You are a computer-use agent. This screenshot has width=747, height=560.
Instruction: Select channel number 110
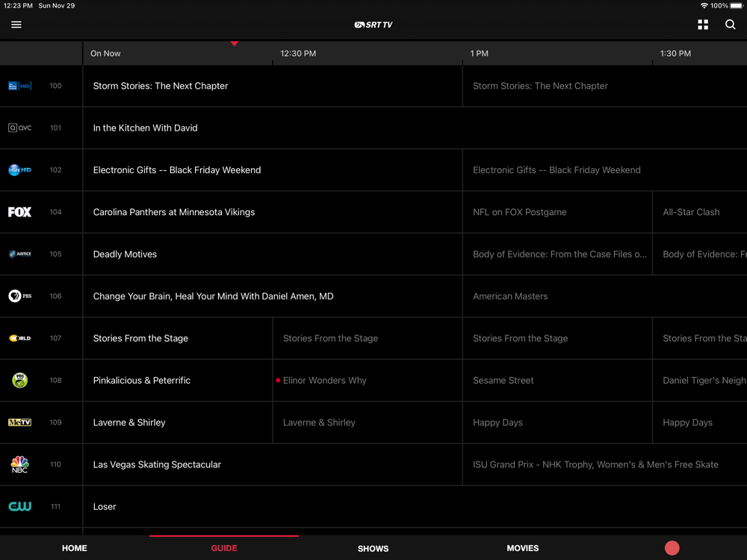(56, 464)
